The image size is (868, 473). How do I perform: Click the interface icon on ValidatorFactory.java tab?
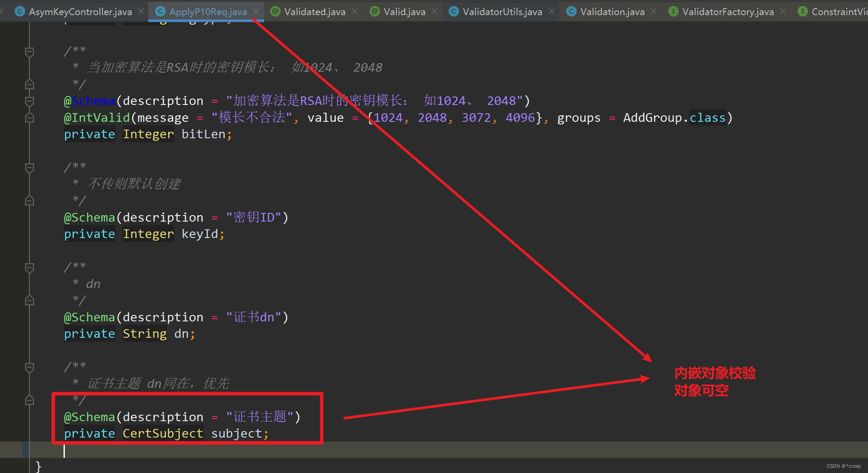coord(673,12)
